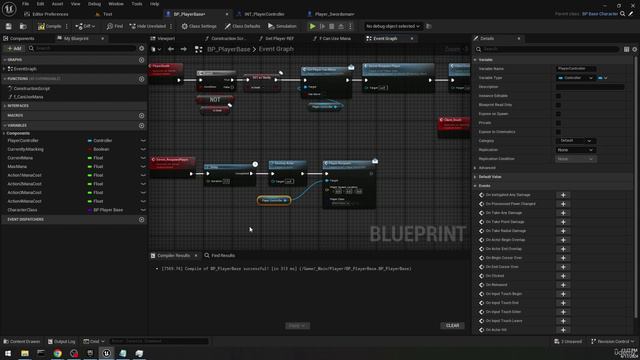Switch to the Construction Script tab

coord(226,38)
